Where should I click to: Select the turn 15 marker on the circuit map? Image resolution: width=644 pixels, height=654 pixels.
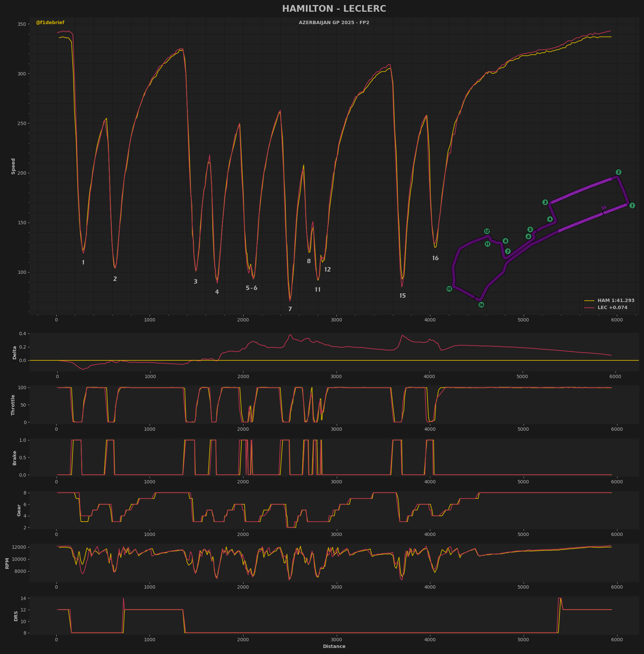pyautogui.click(x=449, y=289)
